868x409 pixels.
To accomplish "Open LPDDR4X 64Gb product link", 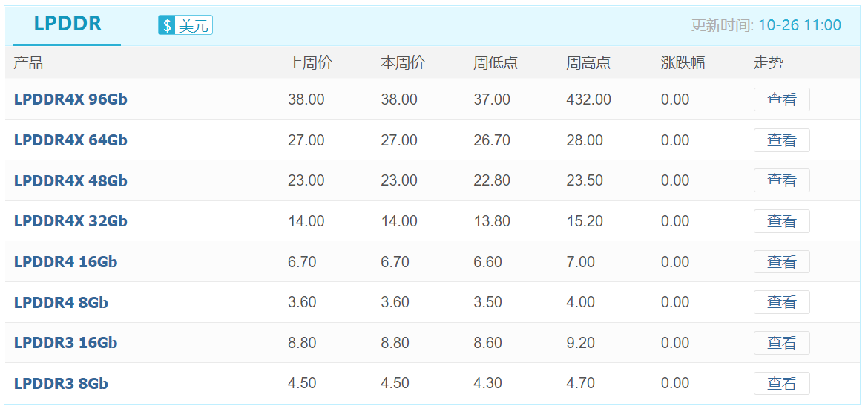I will click(71, 140).
